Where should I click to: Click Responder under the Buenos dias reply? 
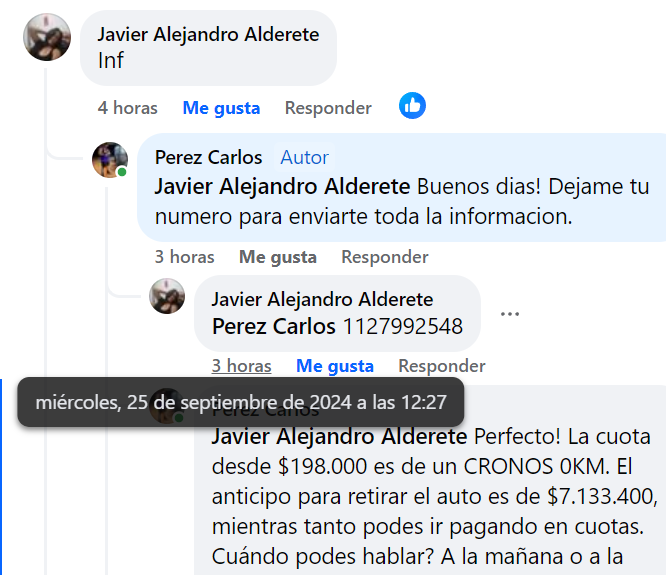coord(385,257)
